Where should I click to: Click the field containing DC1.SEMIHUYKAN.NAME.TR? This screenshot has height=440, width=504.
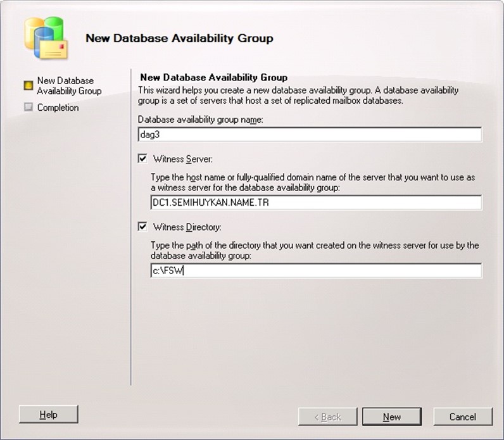point(315,202)
